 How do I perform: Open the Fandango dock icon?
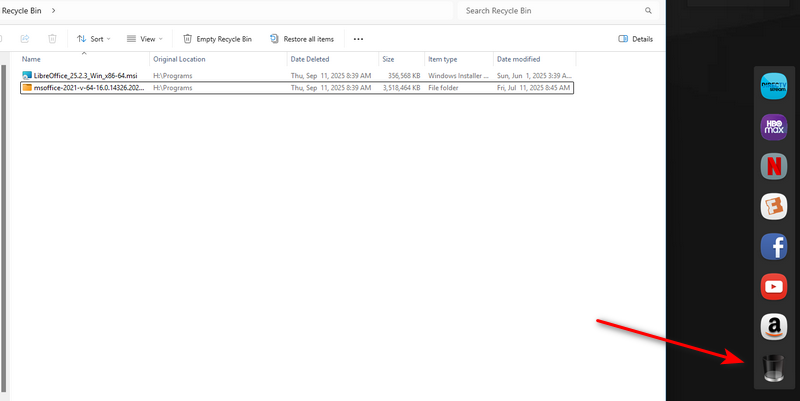click(773, 206)
